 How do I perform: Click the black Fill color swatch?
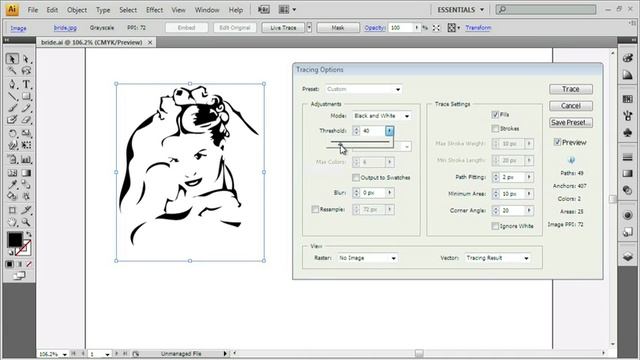click(15, 240)
